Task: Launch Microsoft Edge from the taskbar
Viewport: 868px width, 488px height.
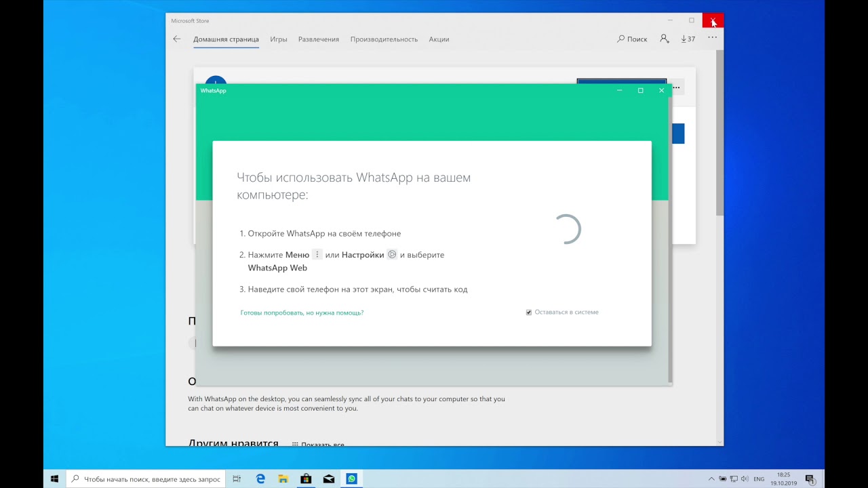Action: click(260, 479)
